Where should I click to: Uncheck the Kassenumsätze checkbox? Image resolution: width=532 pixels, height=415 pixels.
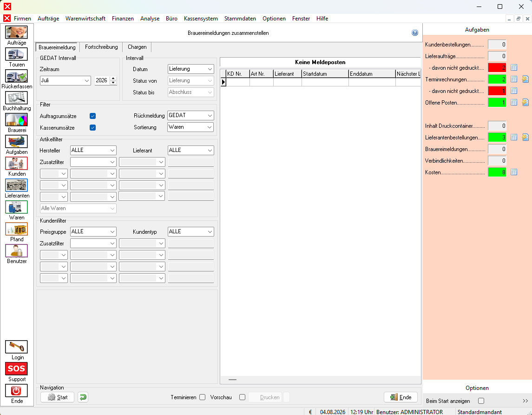point(92,128)
